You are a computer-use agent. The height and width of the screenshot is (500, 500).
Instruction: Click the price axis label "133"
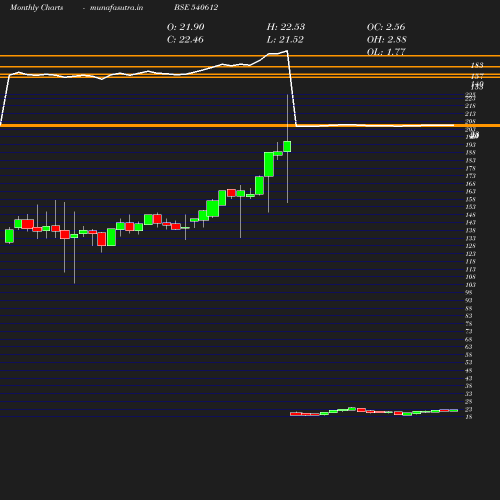(x=470, y=238)
